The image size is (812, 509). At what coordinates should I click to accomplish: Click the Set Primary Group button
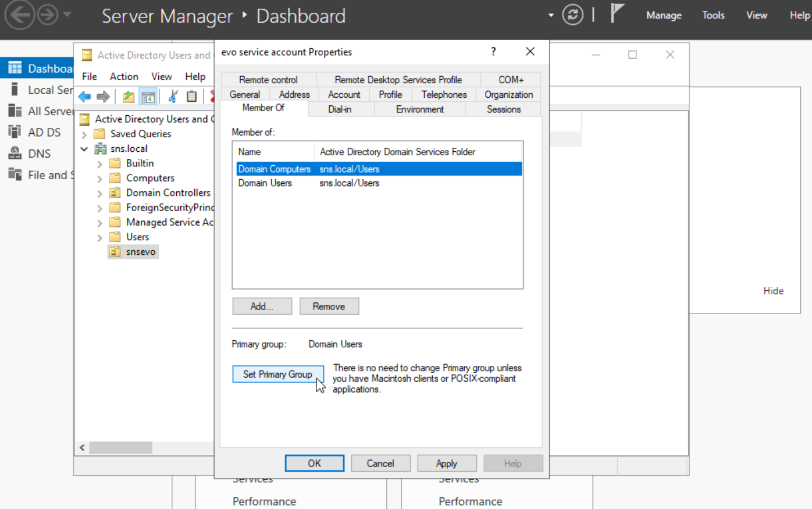[278, 374]
